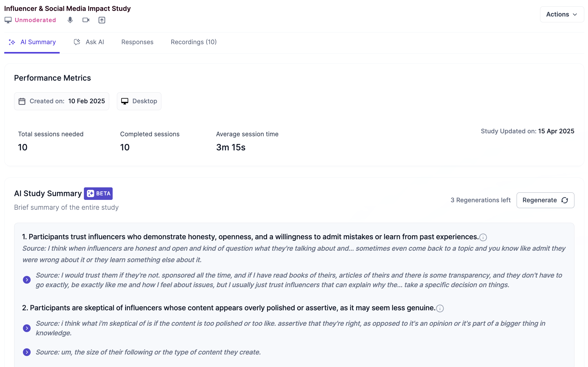Click info icon after insight 1 sentence
The width and height of the screenshot is (588, 367).
483,237
